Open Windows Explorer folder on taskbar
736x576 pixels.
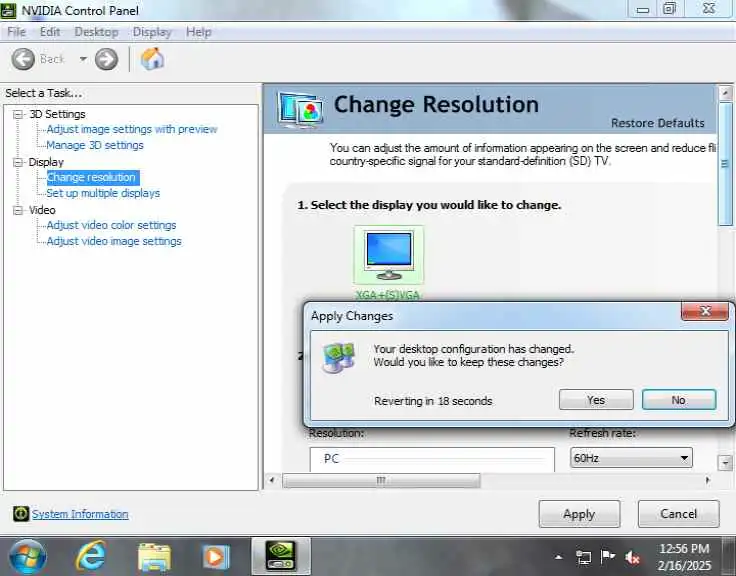pos(154,557)
